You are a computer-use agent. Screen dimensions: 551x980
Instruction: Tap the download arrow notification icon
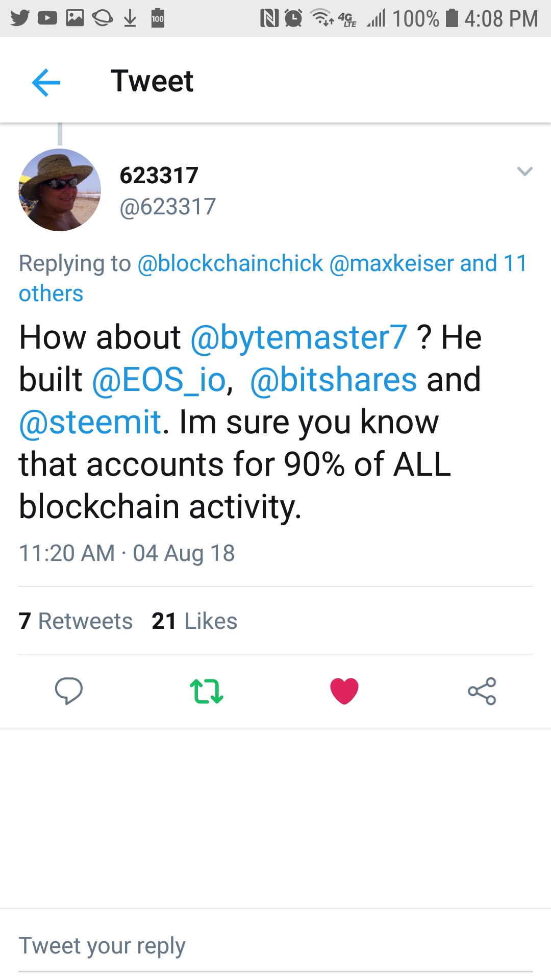130,18
